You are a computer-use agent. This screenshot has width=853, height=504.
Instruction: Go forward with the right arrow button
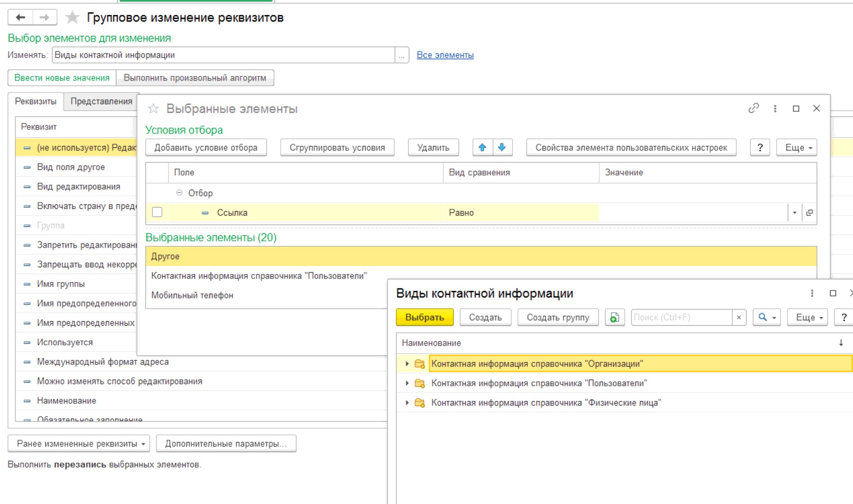[44, 18]
